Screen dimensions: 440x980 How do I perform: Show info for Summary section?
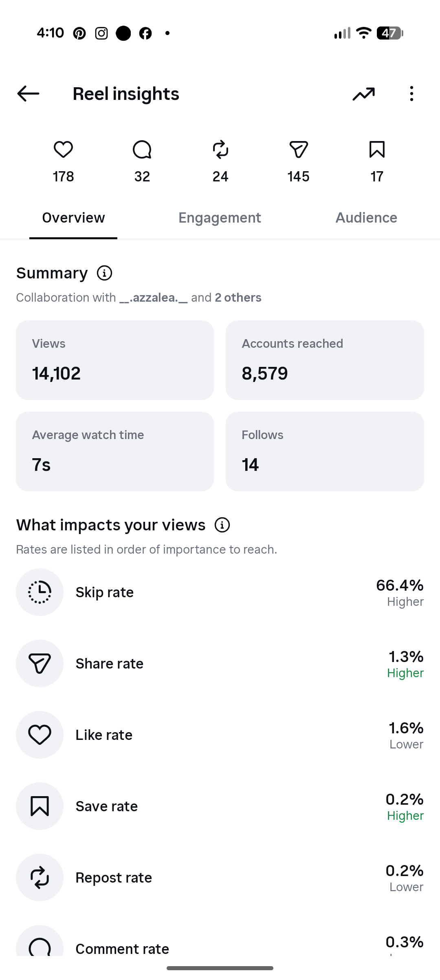[104, 273]
